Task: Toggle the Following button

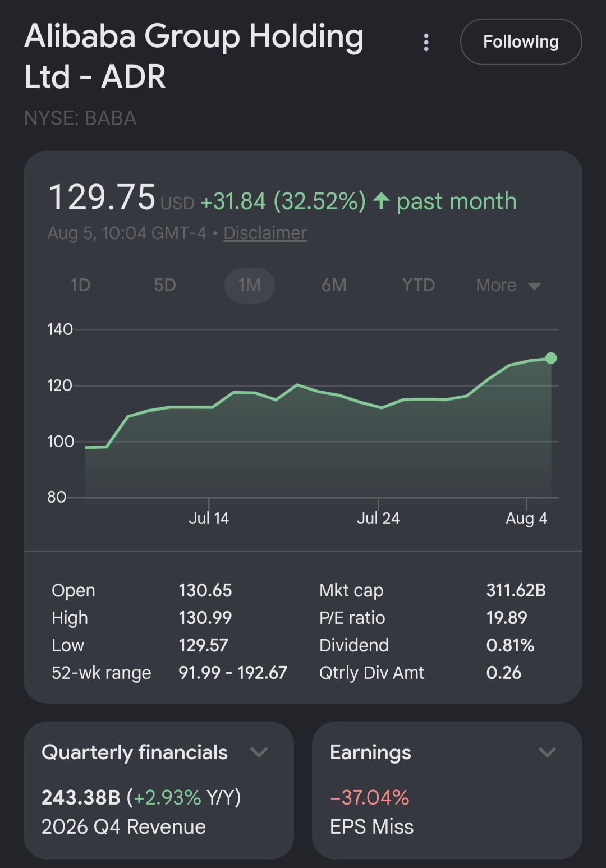Action: pyautogui.click(x=521, y=42)
